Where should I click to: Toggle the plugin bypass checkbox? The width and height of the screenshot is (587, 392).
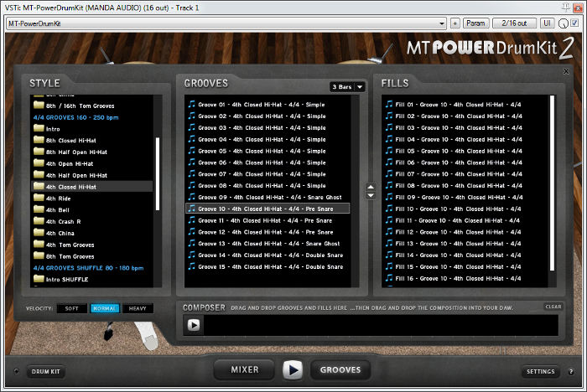(574, 23)
